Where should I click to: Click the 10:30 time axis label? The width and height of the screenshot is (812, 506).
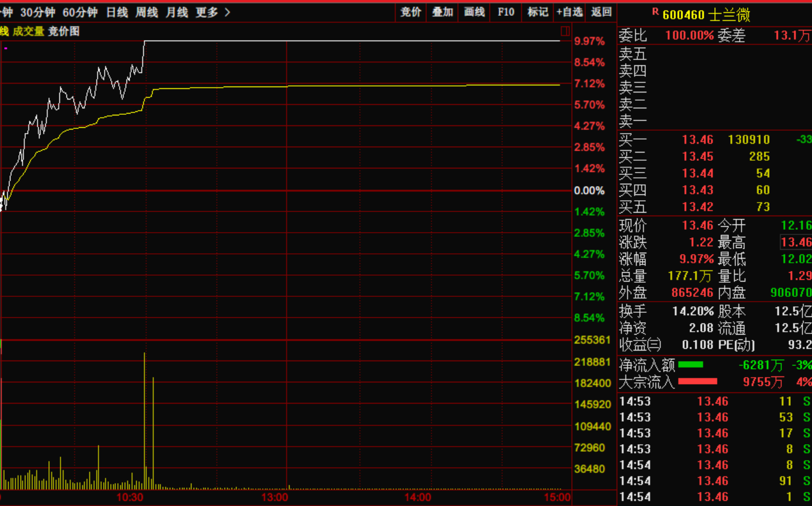coord(130,498)
